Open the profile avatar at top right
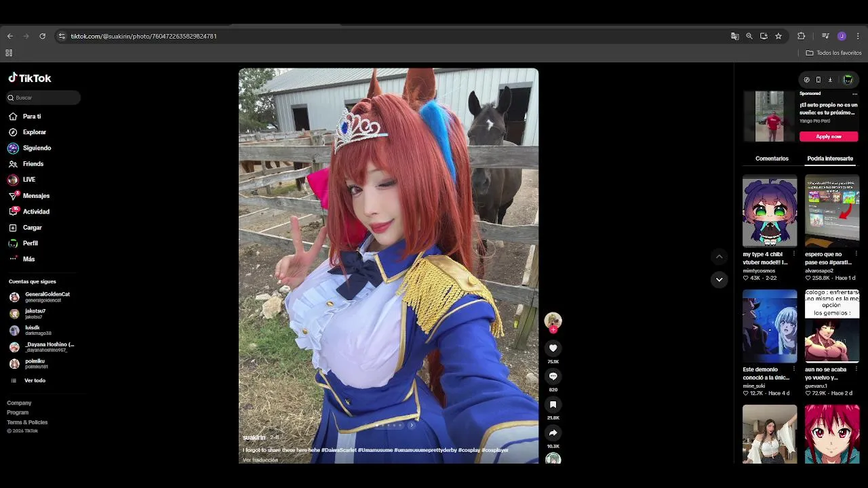Screen dimensions: 868x488 (x=847, y=80)
